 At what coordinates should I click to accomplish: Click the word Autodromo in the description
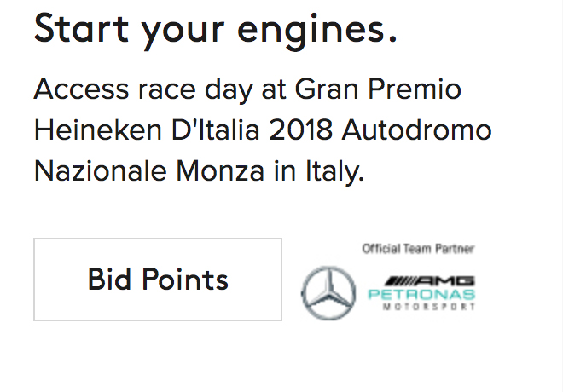[427, 130]
